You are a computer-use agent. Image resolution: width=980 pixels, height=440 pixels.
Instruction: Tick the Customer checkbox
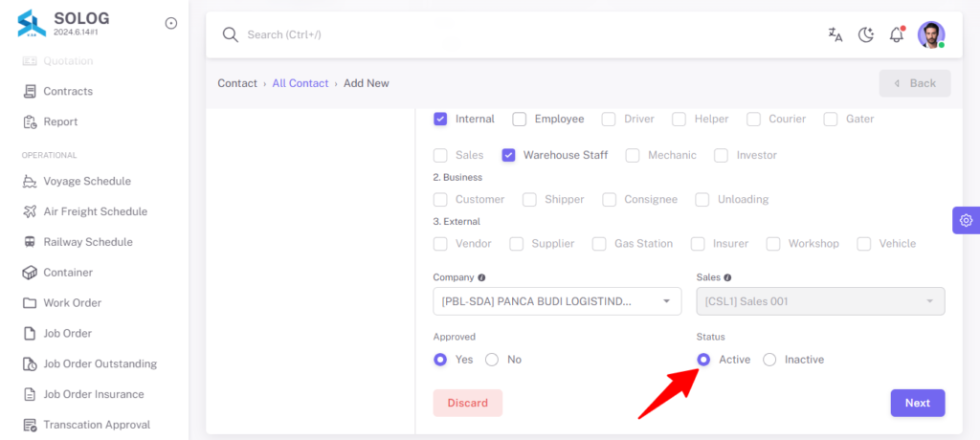(x=440, y=199)
